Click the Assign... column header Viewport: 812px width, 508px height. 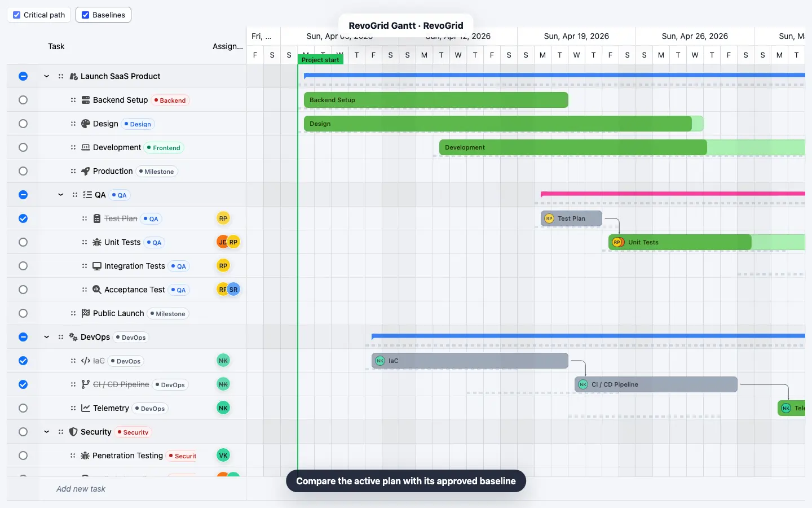(228, 46)
